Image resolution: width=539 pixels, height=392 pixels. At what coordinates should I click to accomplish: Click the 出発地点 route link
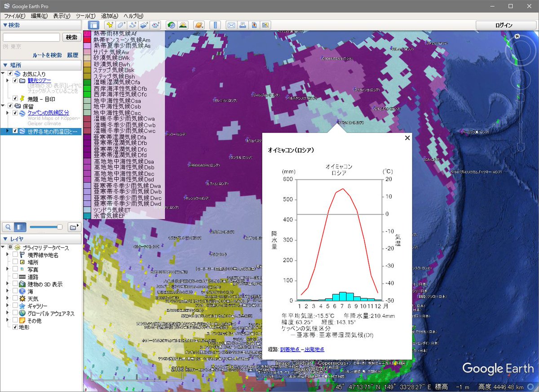coord(314,349)
